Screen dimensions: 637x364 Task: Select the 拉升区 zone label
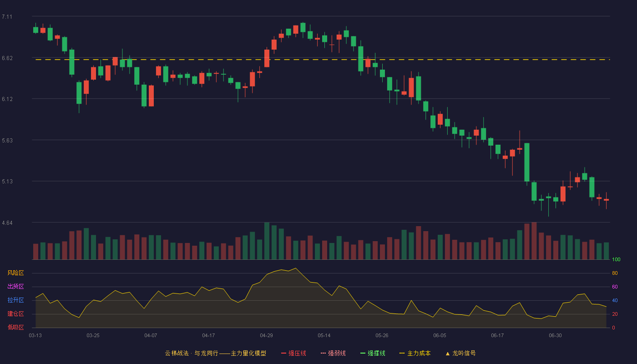[16, 300]
